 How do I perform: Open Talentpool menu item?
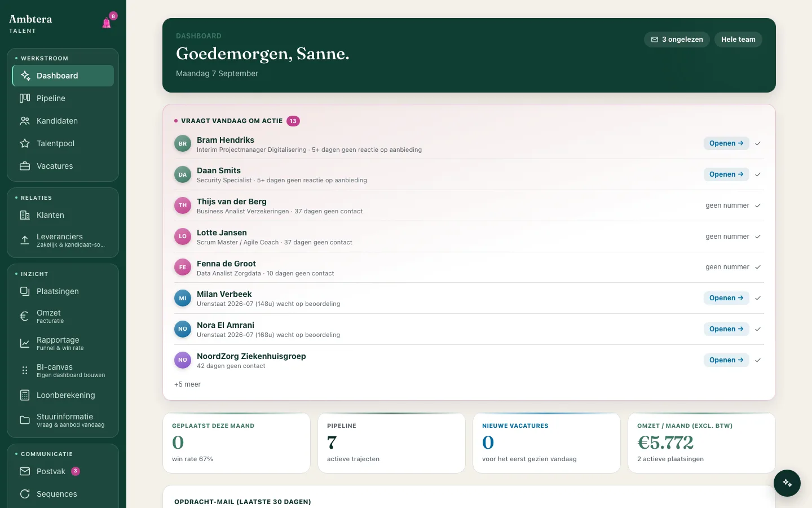click(x=63, y=143)
